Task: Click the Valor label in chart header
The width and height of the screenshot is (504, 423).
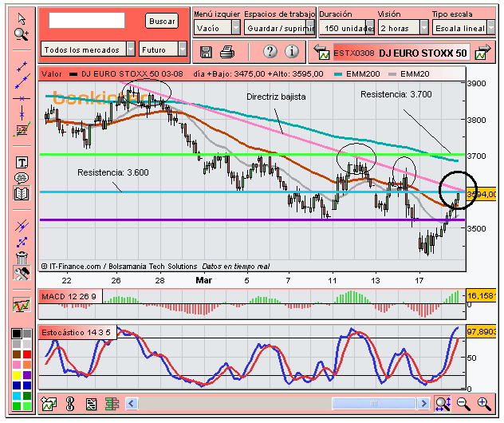Action: tap(51, 74)
